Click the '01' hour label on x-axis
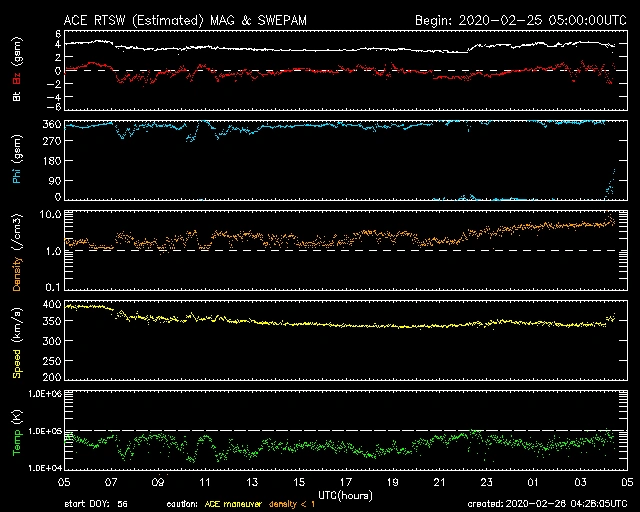 pyautogui.click(x=533, y=482)
